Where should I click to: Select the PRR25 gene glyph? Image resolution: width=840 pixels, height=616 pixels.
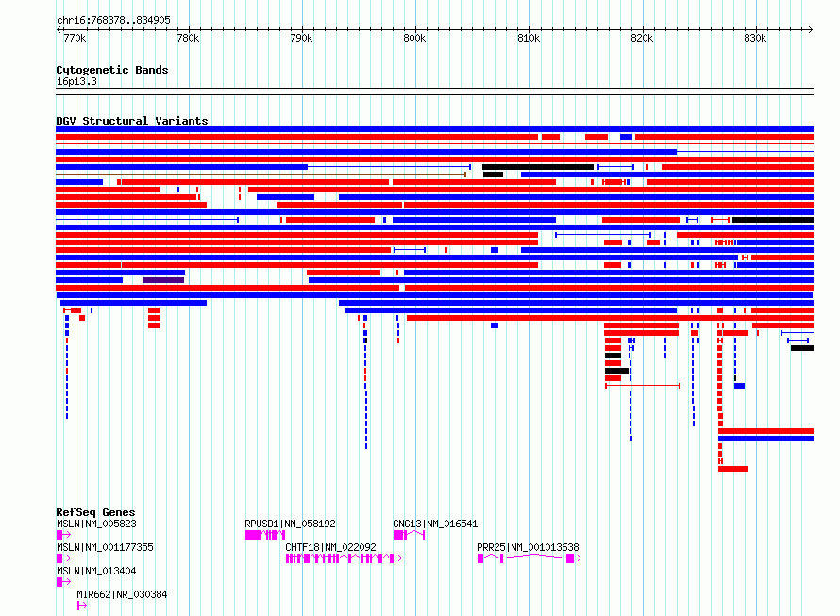click(x=529, y=558)
